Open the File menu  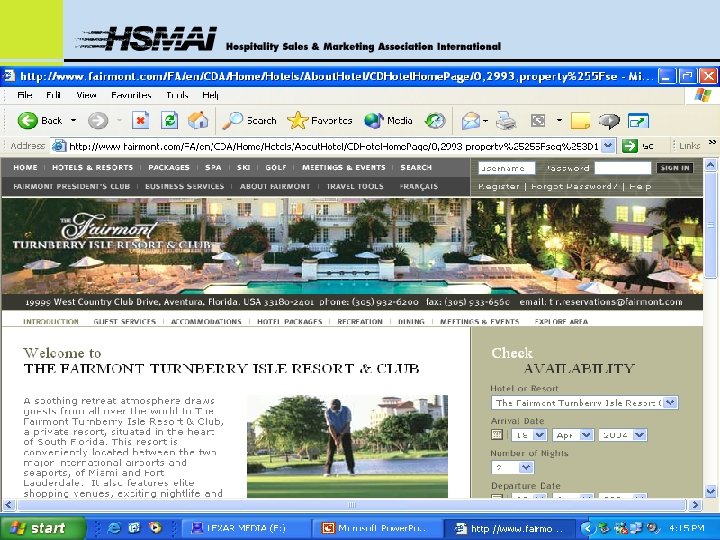pos(25,95)
